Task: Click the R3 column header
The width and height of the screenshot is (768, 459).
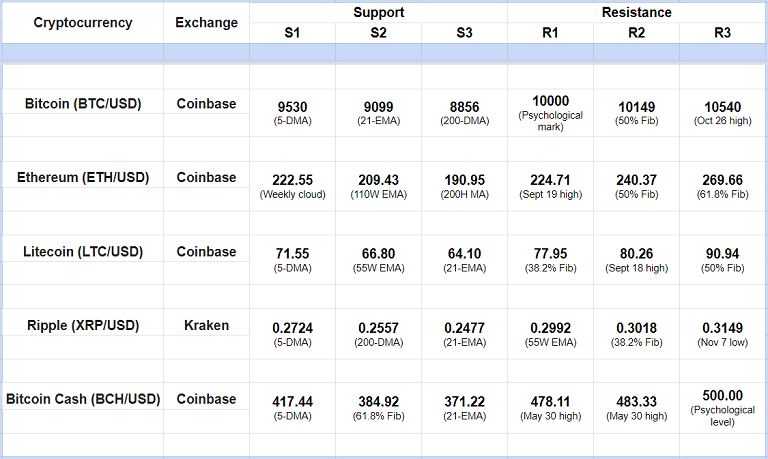Action: pos(722,33)
